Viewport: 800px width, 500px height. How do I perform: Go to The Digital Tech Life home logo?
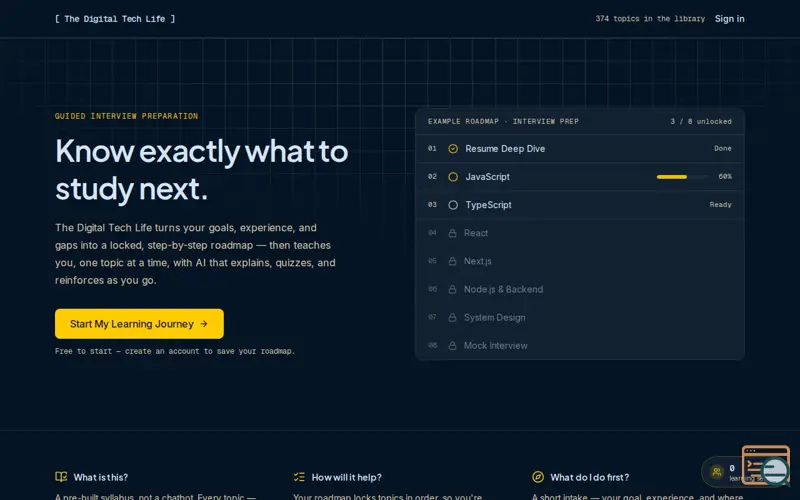(115, 19)
